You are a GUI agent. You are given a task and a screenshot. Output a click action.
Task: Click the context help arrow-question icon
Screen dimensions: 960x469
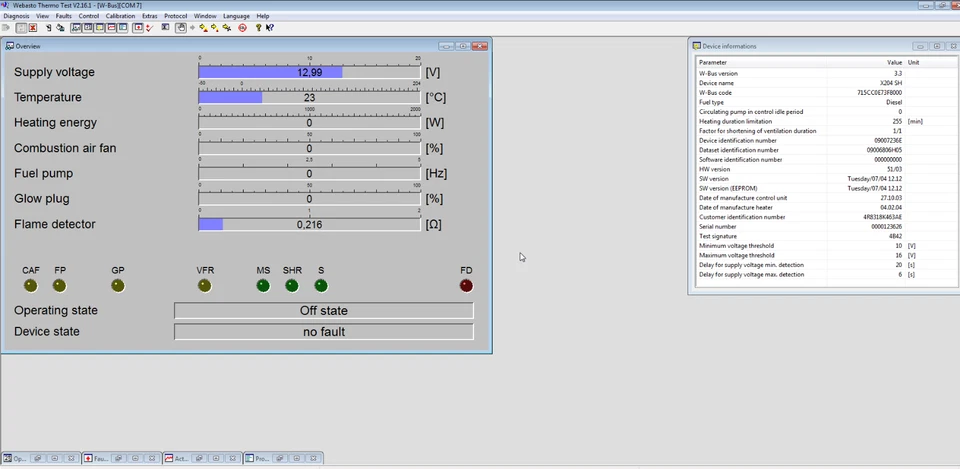269,28
